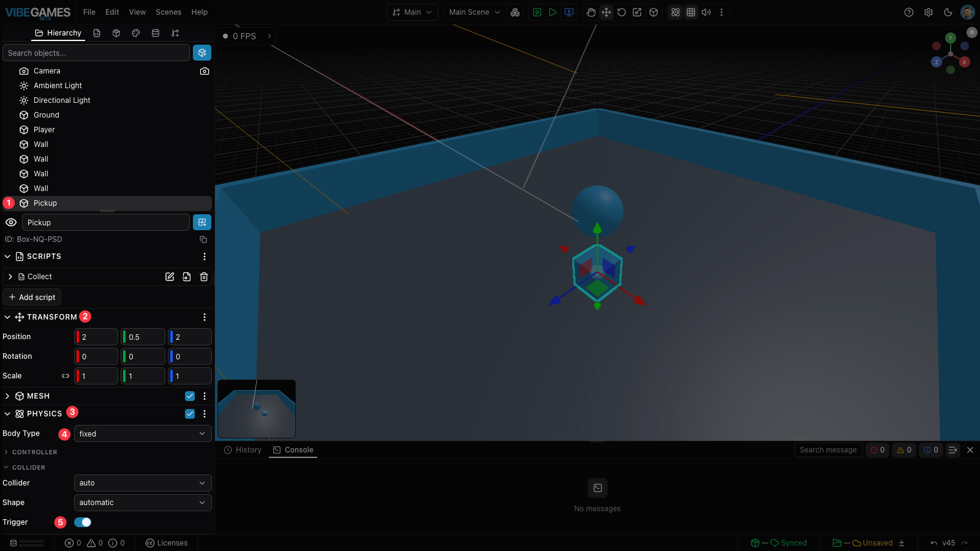
Task: Open the Licenses link
Action: point(167,543)
